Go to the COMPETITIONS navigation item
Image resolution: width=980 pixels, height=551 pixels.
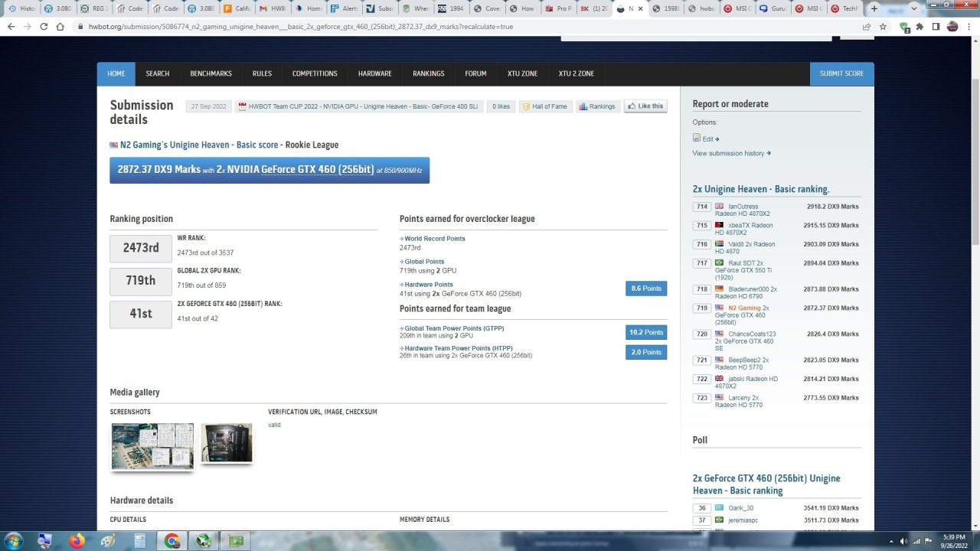[x=315, y=73]
